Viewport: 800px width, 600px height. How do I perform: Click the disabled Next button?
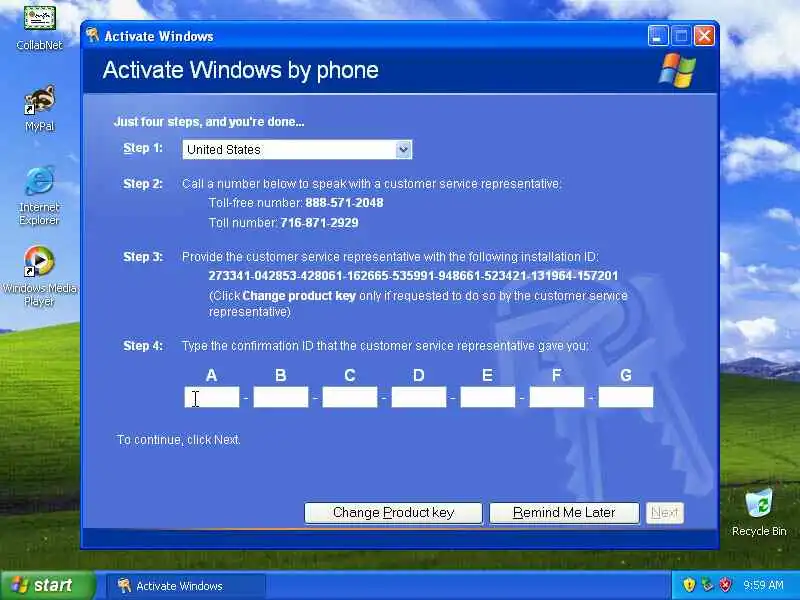(665, 513)
